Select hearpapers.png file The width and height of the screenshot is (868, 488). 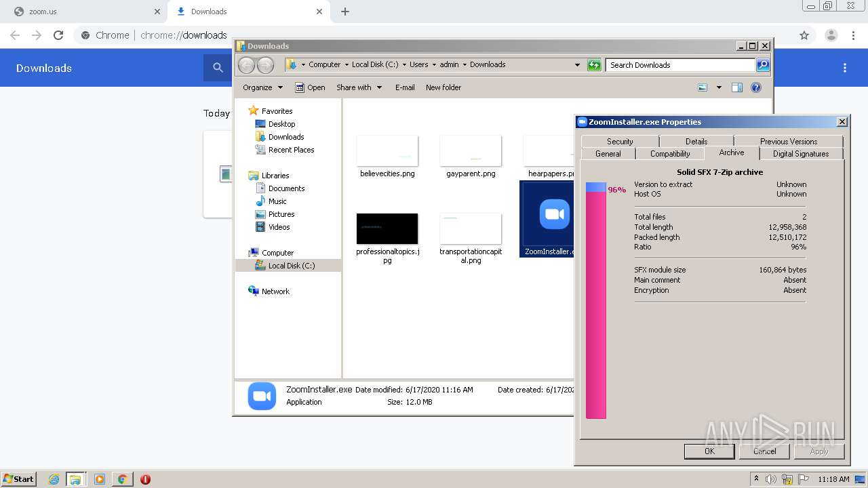click(549, 157)
